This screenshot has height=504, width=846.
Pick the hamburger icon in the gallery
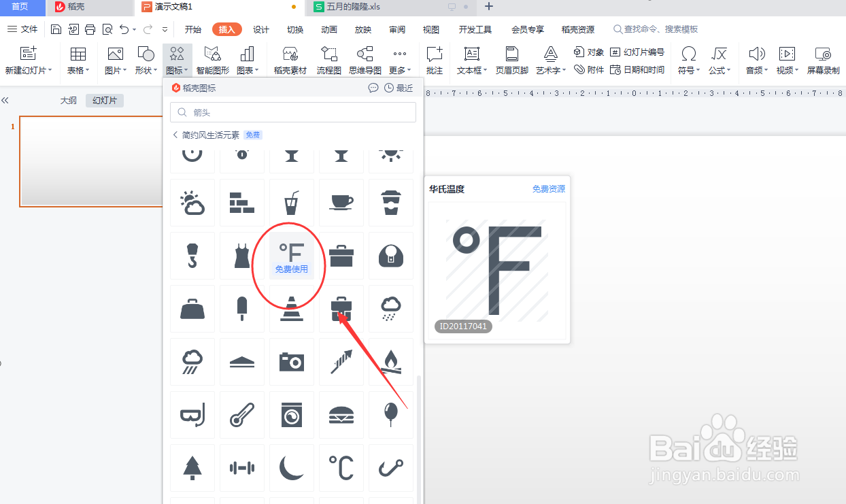pos(341,415)
